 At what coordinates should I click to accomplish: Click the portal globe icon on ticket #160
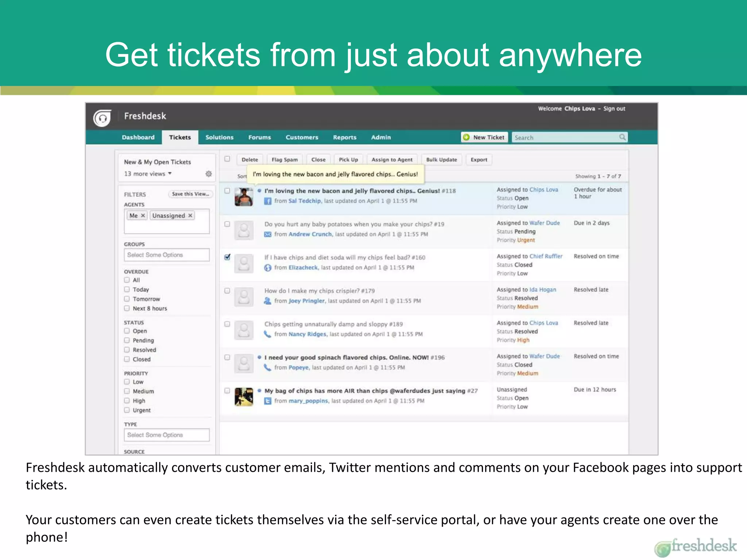tap(268, 268)
